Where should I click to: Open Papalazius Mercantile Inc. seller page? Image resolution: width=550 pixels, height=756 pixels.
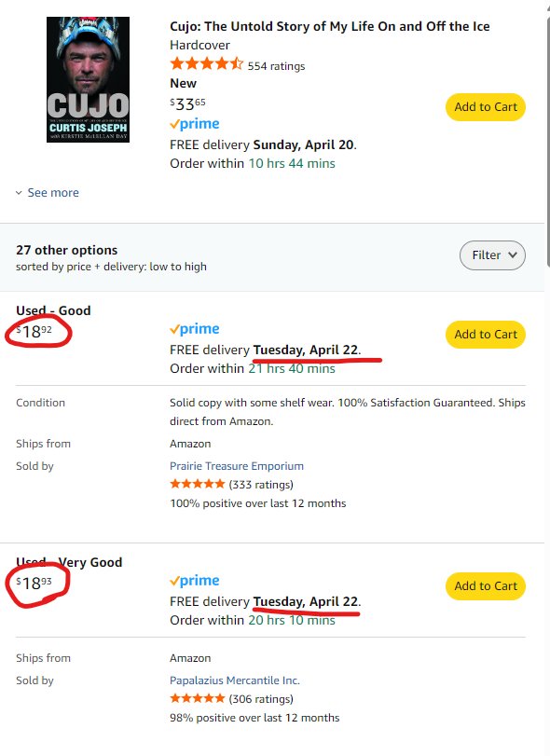(235, 680)
